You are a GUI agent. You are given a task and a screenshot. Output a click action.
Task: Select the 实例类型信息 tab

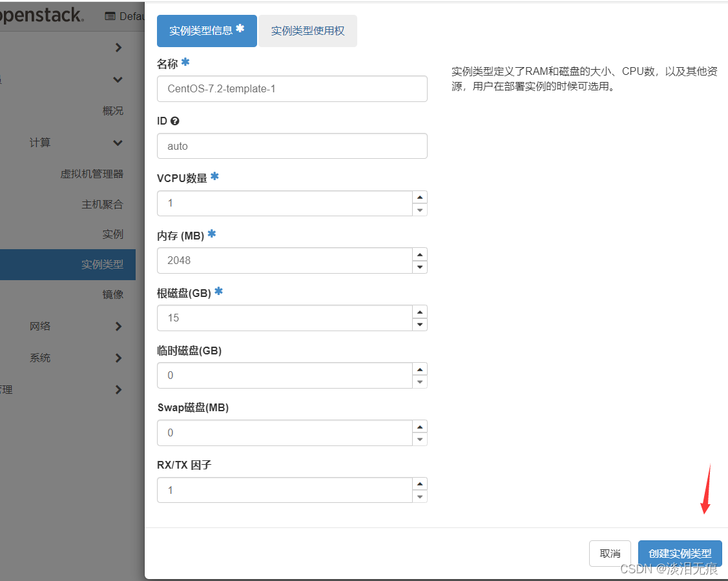pos(207,30)
